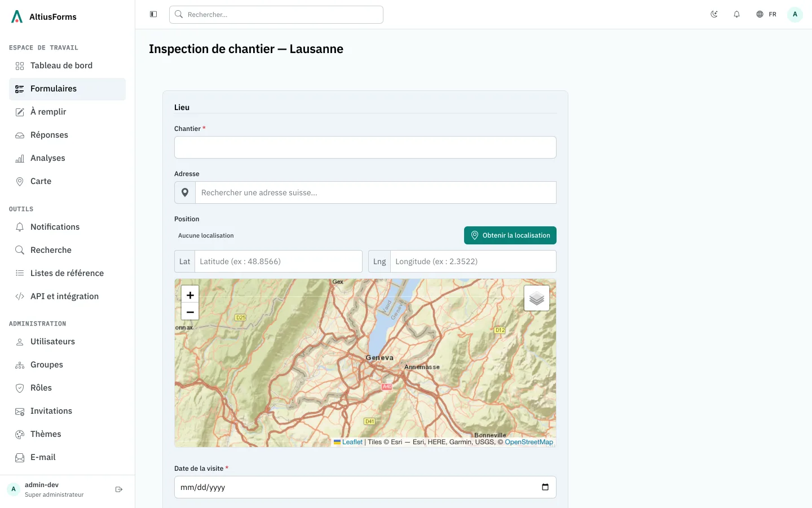Screen dimensions: 812x508
Task: Open Recherche in the sidebar
Action: 67,250
